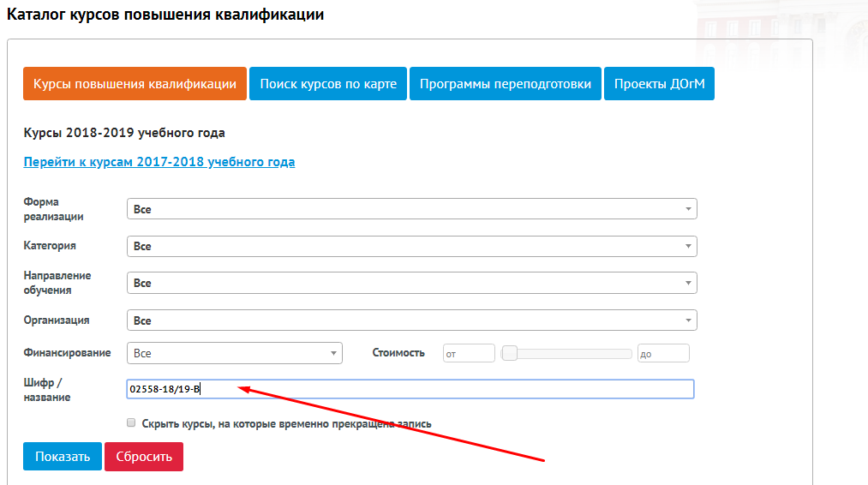Enable the Скрыть курсы checkbox

131,423
